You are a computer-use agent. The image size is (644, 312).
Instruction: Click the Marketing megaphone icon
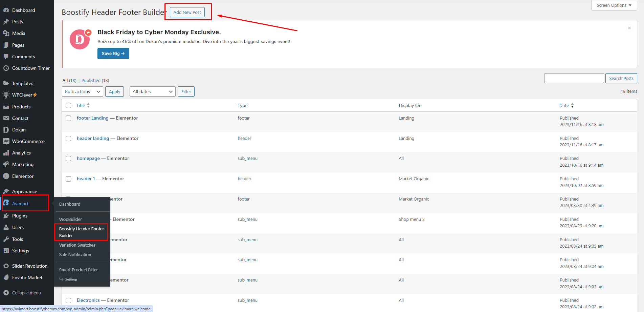pyautogui.click(x=6, y=164)
